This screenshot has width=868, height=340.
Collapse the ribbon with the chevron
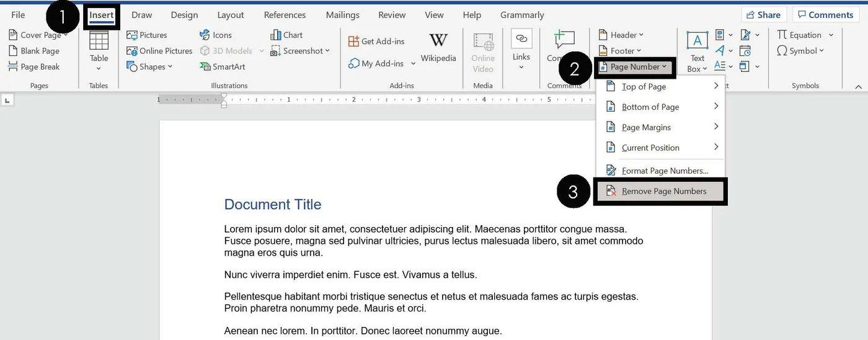[858, 86]
